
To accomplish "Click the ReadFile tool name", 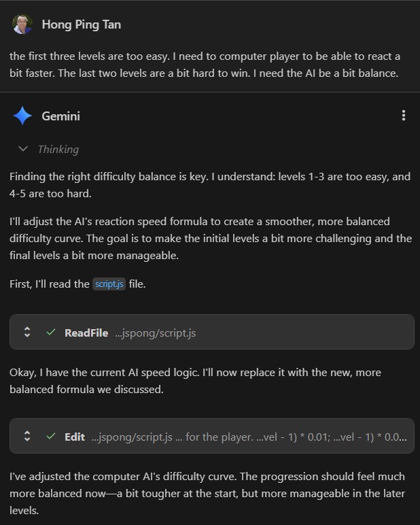I will point(86,333).
